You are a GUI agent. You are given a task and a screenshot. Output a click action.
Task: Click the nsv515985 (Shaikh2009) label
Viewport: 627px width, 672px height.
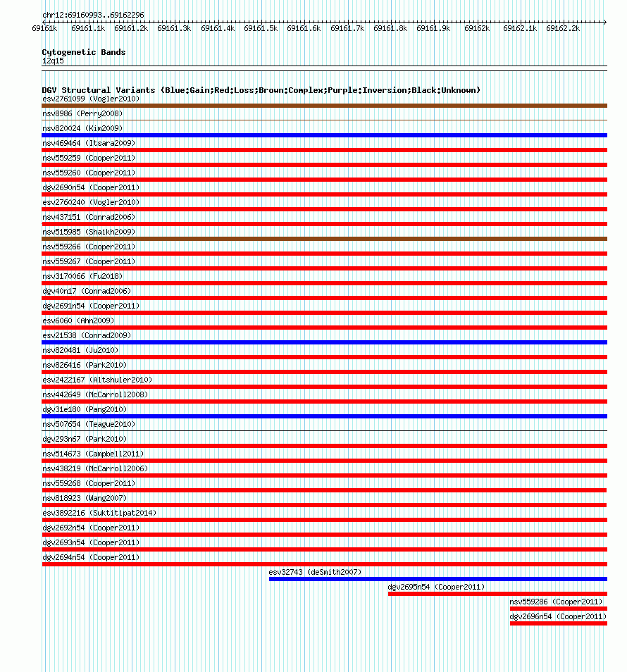(x=89, y=232)
